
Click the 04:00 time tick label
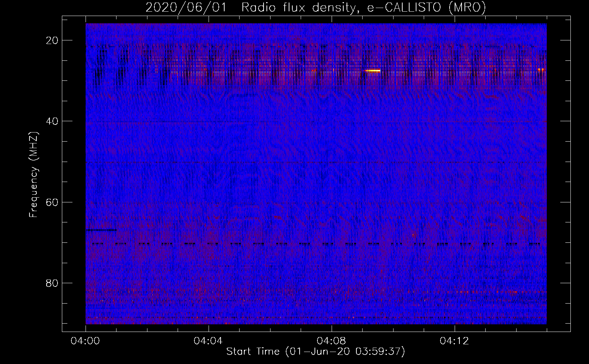coord(86,341)
